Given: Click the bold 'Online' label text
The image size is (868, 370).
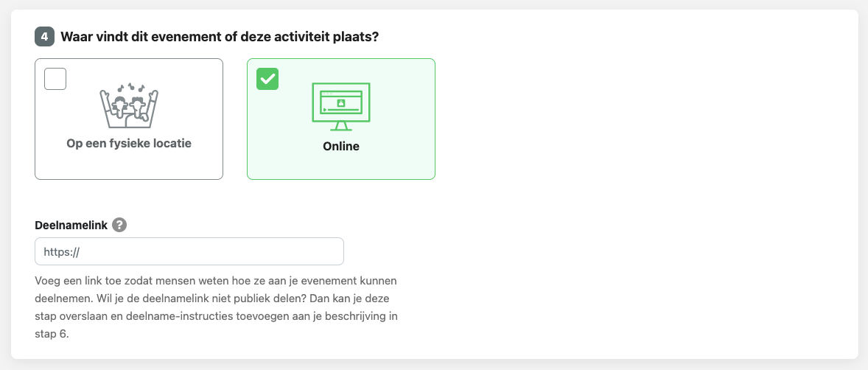Looking at the screenshot, I should 341,146.
